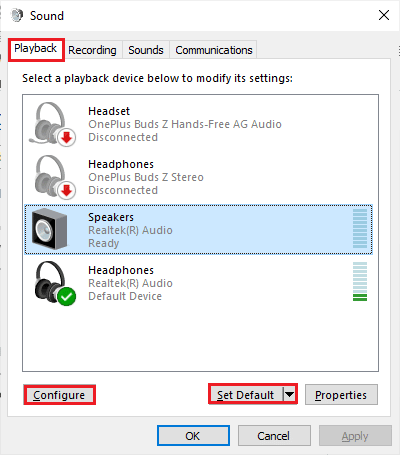Image resolution: width=400 pixels, height=455 pixels.
Task: Close the Sound dialog
Action: point(384,15)
